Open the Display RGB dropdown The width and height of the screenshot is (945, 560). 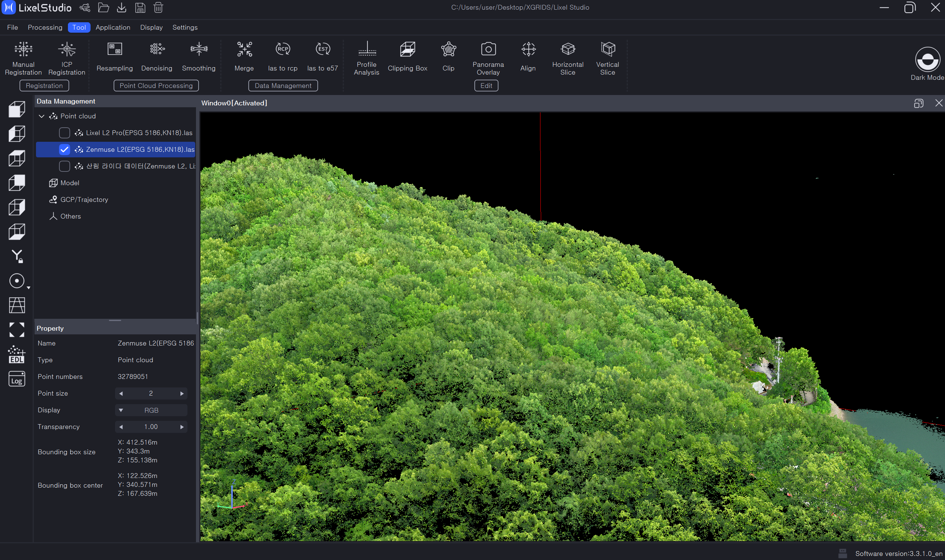(151, 410)
